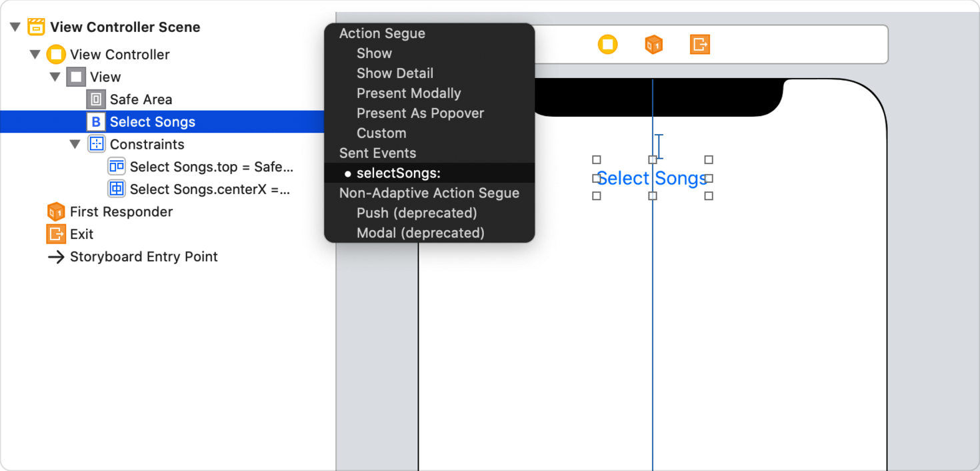Click the First Responder cube in scene dock toolbar
The image size is (980, 471).
[653, 44]
